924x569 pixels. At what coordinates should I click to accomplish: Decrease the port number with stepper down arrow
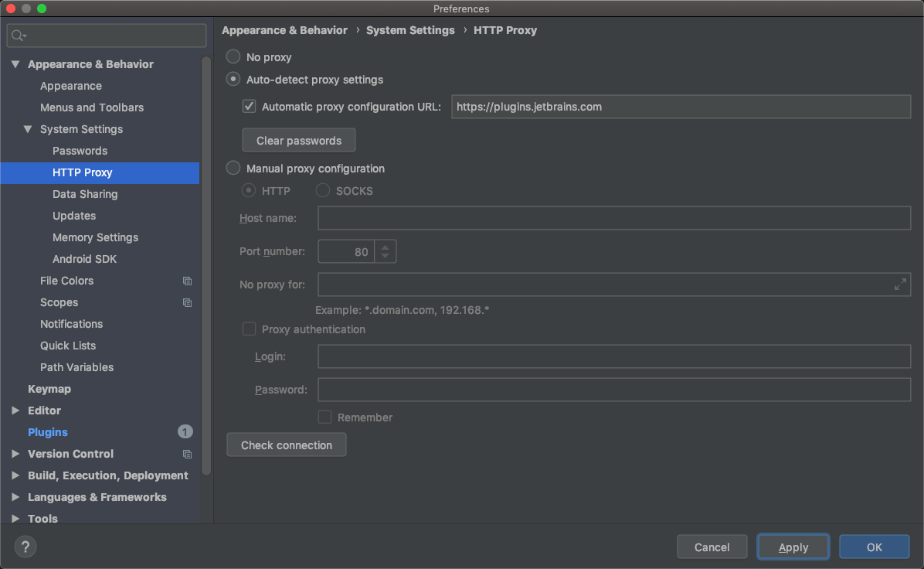coord(386,256)
